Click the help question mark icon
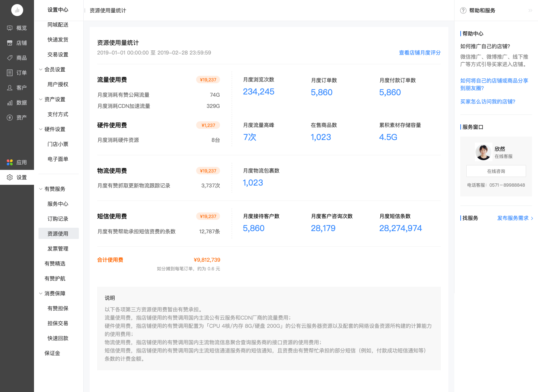 tap(463, 10)
